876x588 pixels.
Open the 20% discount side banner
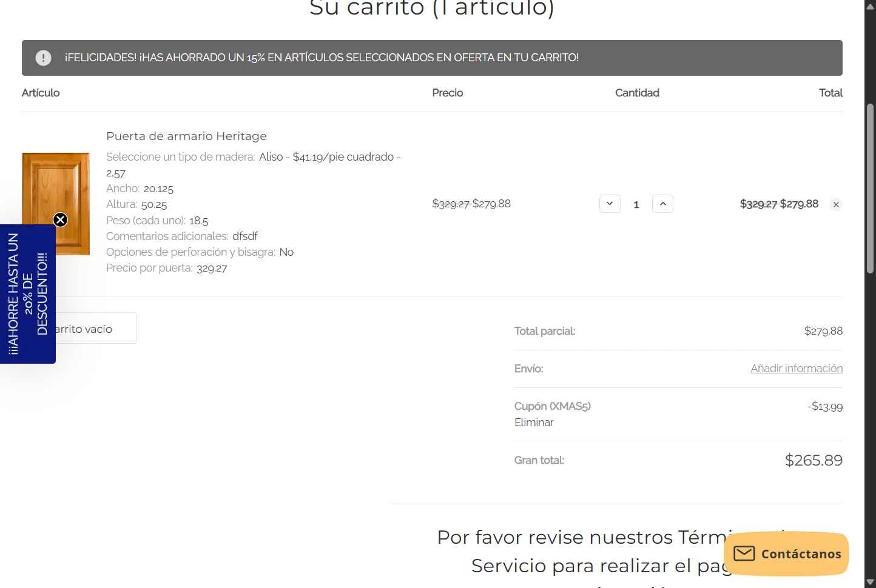tap(27, 294)
